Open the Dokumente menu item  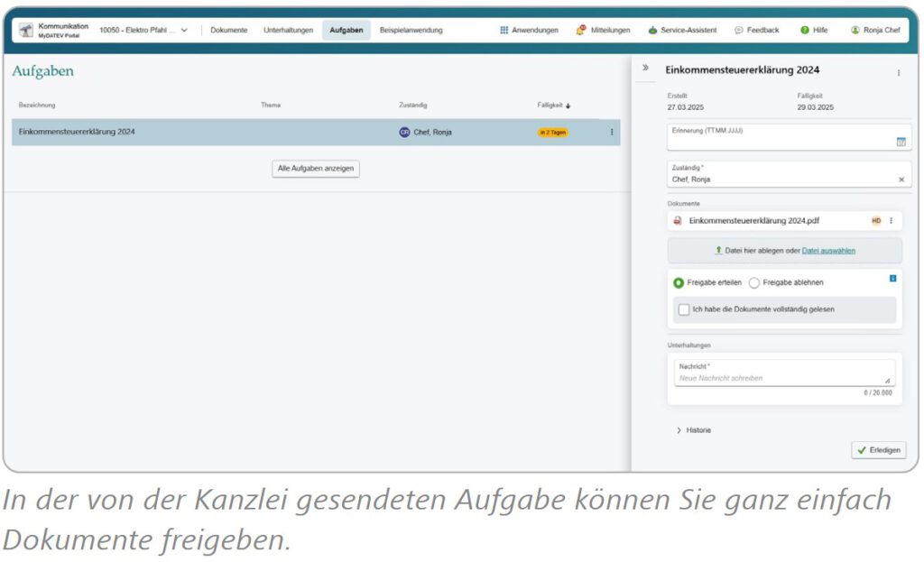(228, 29)
